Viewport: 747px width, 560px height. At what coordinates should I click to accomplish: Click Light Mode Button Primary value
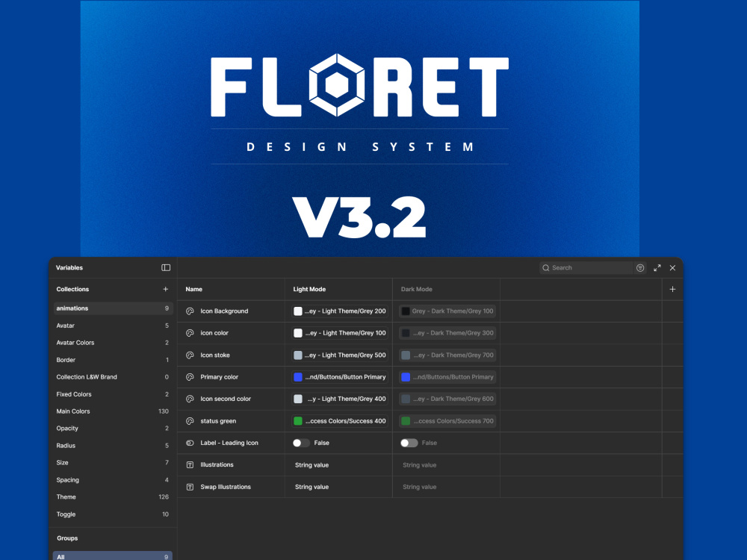pyautogui.click(x=340, y=376)
